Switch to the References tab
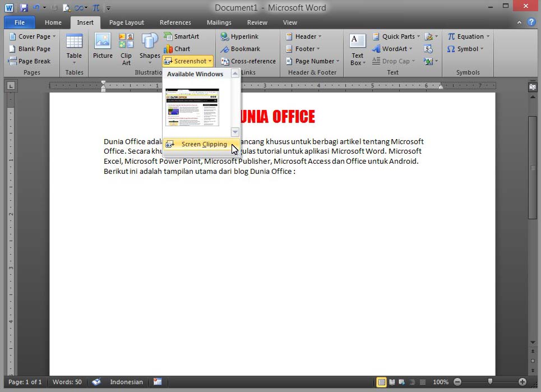This screenshot has width=541, height=392. pyautogui.click(x=175, y=22)
